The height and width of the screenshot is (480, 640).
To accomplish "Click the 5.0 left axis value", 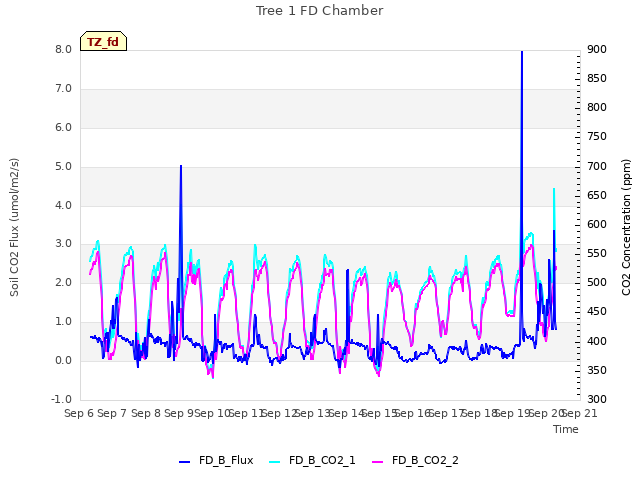I will pos(63,167).
